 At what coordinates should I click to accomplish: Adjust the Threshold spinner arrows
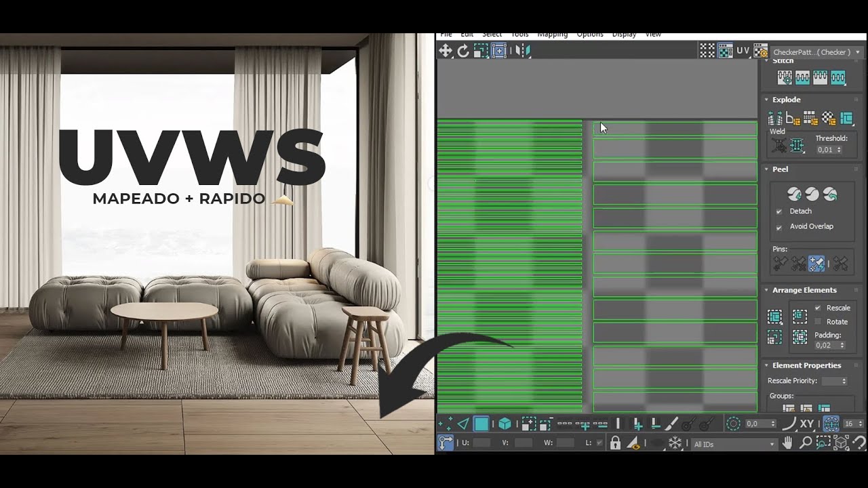[840, 150]
